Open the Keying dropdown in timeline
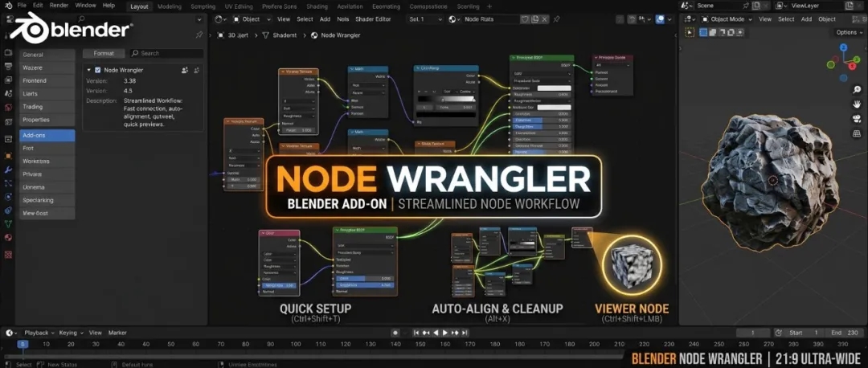The height and width of the screenshot is (368, 868). point(72,333)
